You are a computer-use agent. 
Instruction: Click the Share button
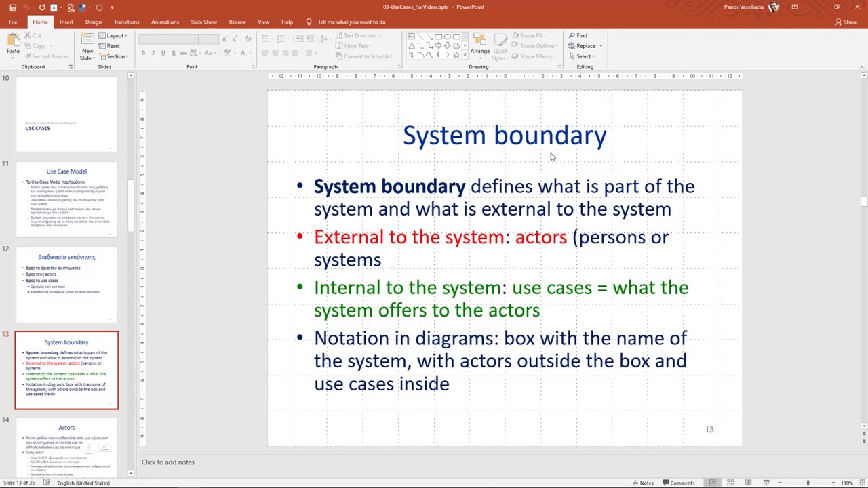(846, 22)
